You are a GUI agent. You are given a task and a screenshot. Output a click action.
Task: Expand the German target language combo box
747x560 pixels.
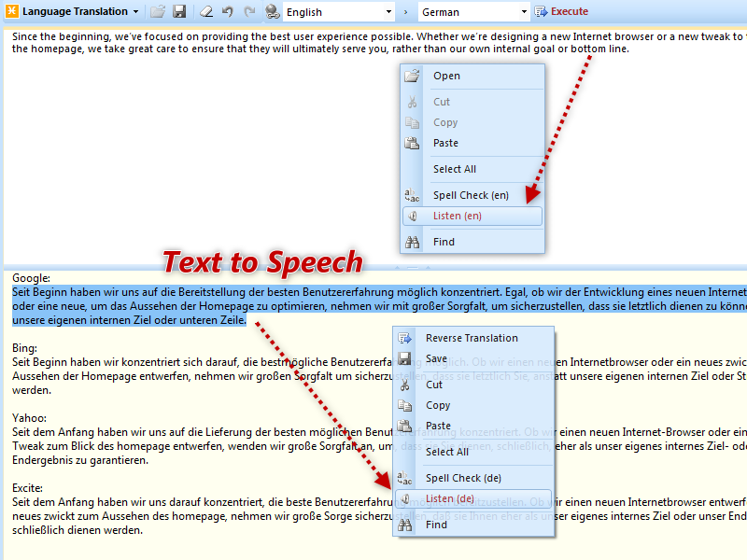(x=524, y=12)
